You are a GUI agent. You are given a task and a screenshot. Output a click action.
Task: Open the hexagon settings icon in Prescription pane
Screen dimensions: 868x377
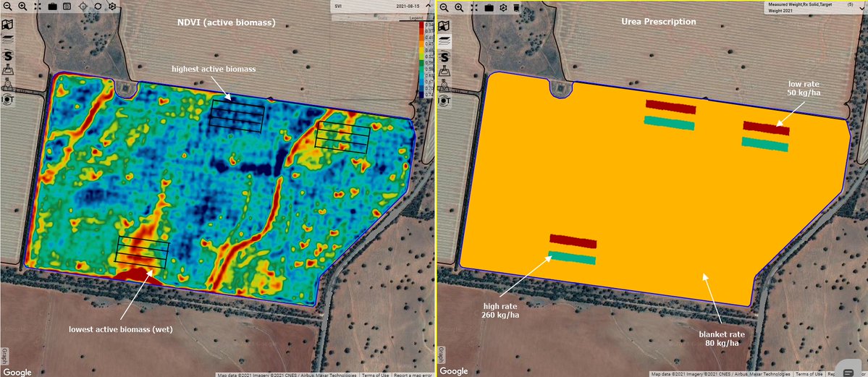503,7
